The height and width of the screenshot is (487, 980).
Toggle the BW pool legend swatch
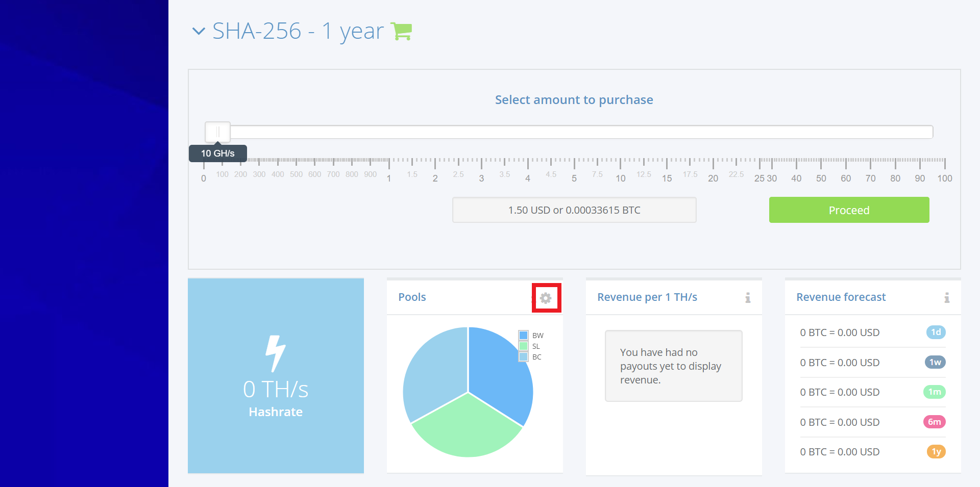coord(523,336)
